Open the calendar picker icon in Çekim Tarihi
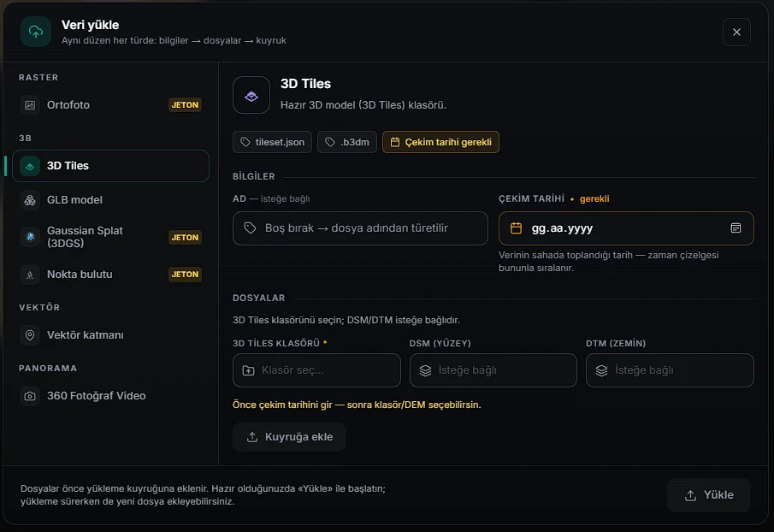 pos(736,228)
